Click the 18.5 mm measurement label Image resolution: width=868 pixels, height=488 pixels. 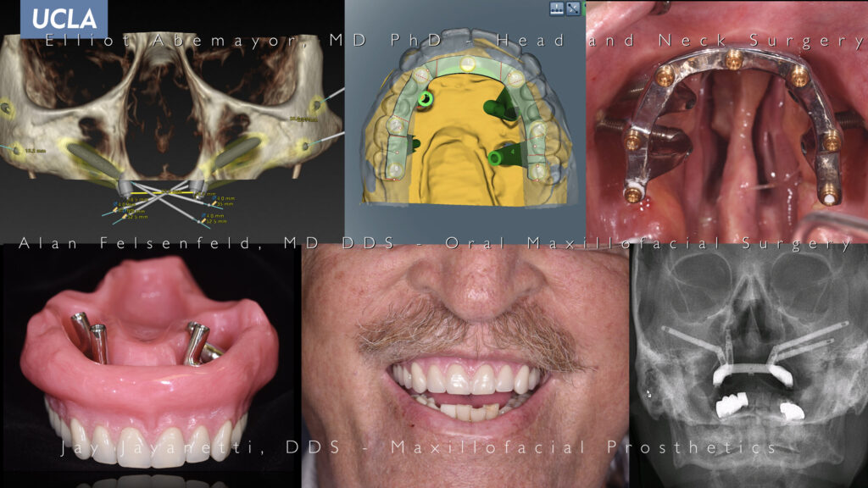pyautogui.click(x=35, y=151)
